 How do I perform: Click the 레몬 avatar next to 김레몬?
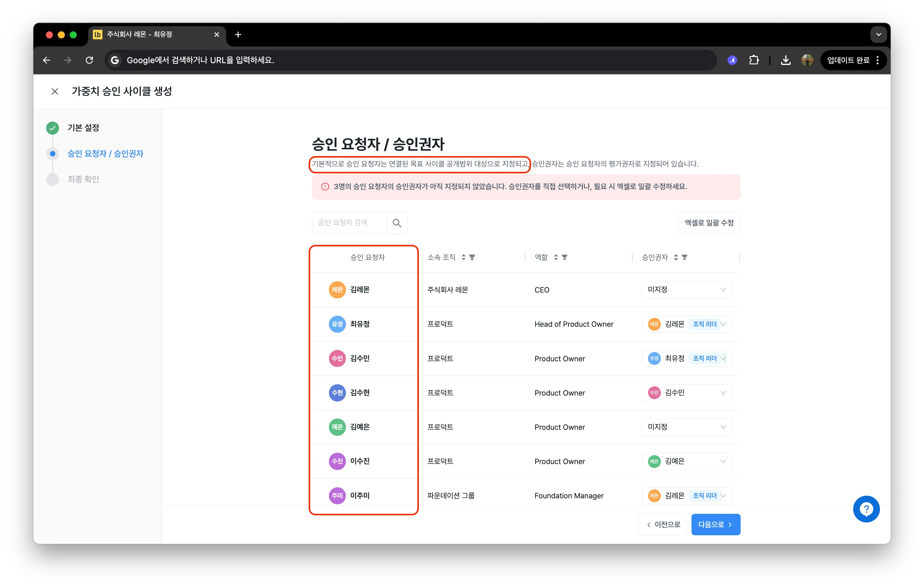point(337,290)
